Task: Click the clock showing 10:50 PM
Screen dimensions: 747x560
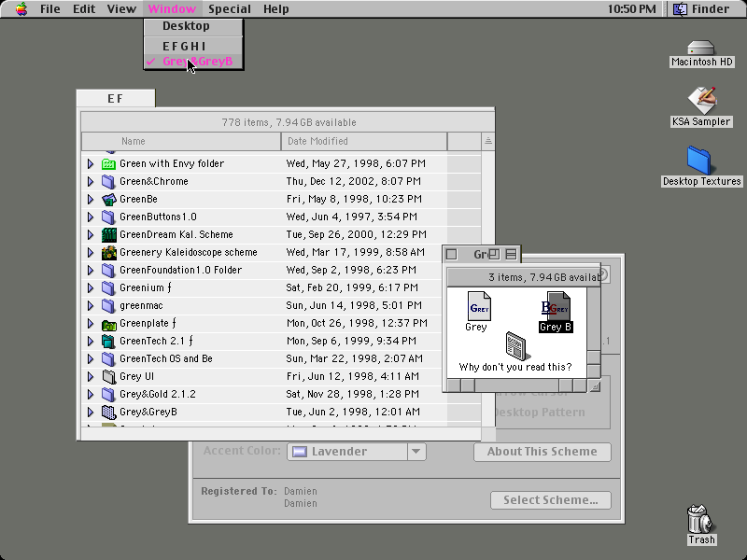Action: click(x=632, y=9)
